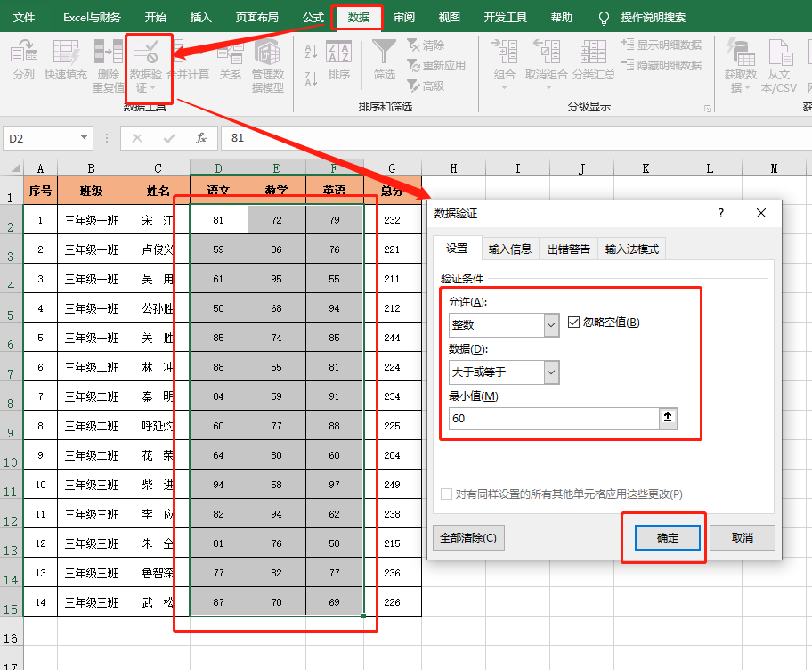This screenshot has width=812, height=670.
Task: Sort ascending with the A-Z icon
Action: pos(311,51)
